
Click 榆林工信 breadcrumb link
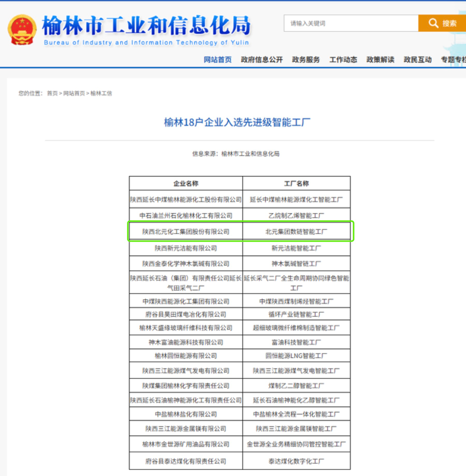(x=101, y=93)
